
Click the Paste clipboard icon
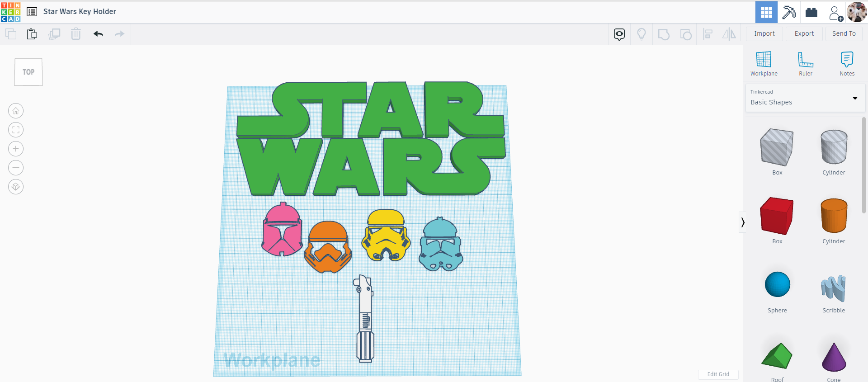[32, 34]
